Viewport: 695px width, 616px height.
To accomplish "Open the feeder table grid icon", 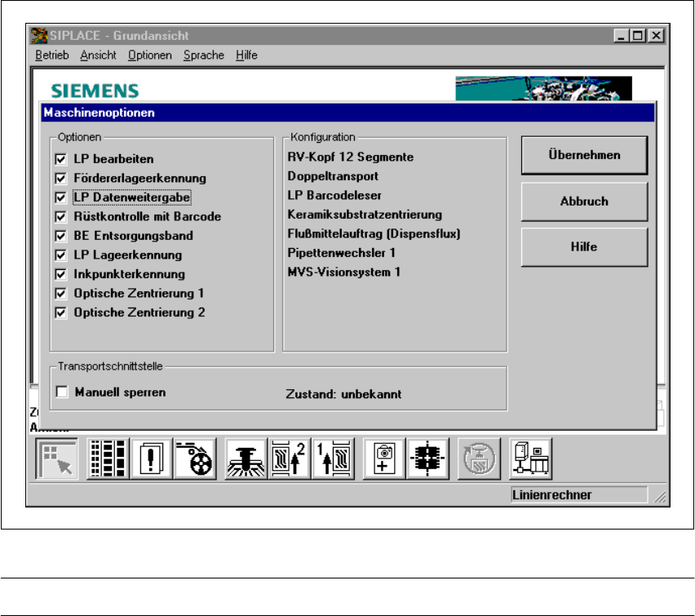I will (108, 459).
